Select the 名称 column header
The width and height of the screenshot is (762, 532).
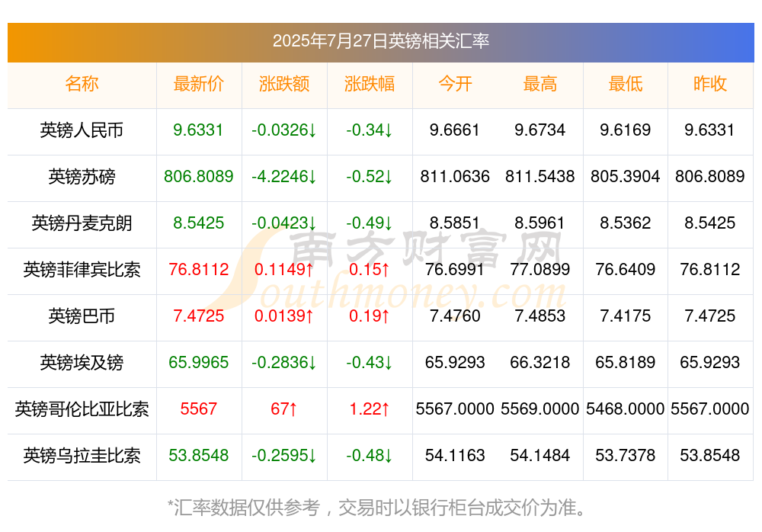coord(82,84)
